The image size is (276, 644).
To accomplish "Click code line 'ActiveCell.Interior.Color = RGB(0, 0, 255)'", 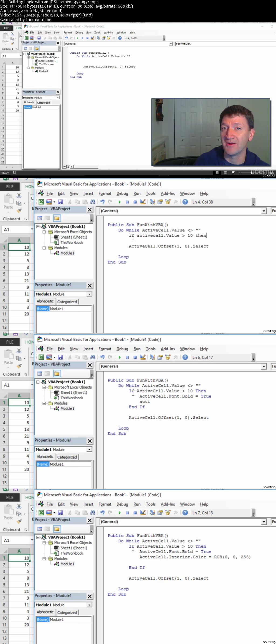I will [195, 557].
